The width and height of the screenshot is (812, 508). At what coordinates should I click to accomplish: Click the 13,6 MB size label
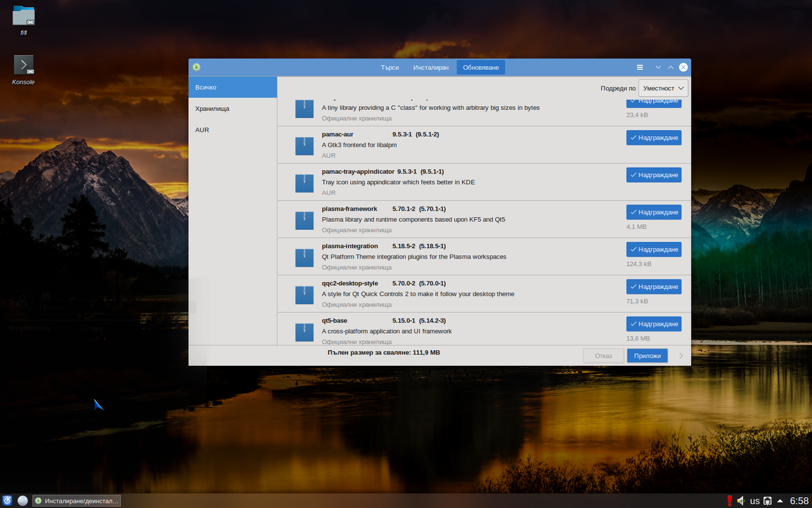pyautogui.click(x=638, y=338)
